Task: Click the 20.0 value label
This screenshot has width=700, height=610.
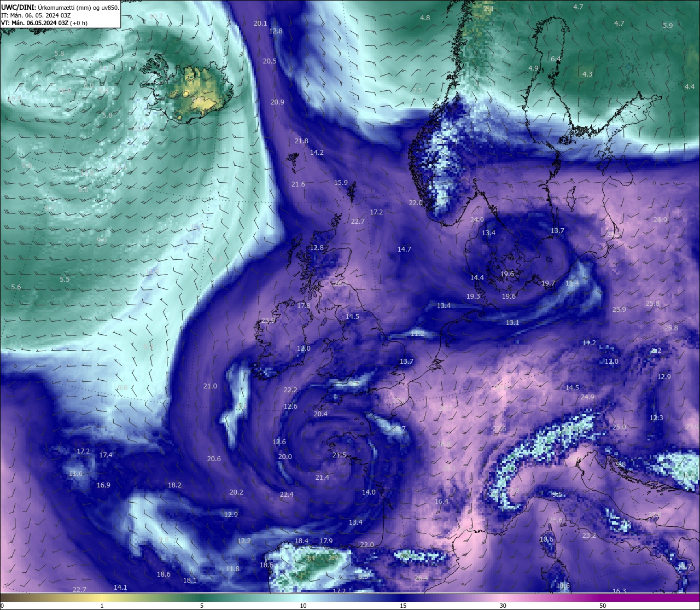Action: (285, 457)
